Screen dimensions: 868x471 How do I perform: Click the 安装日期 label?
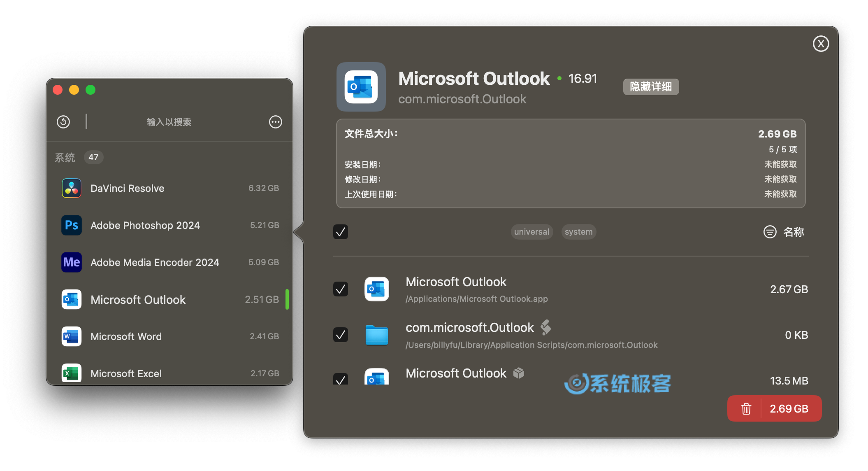[x=362, y=165]
